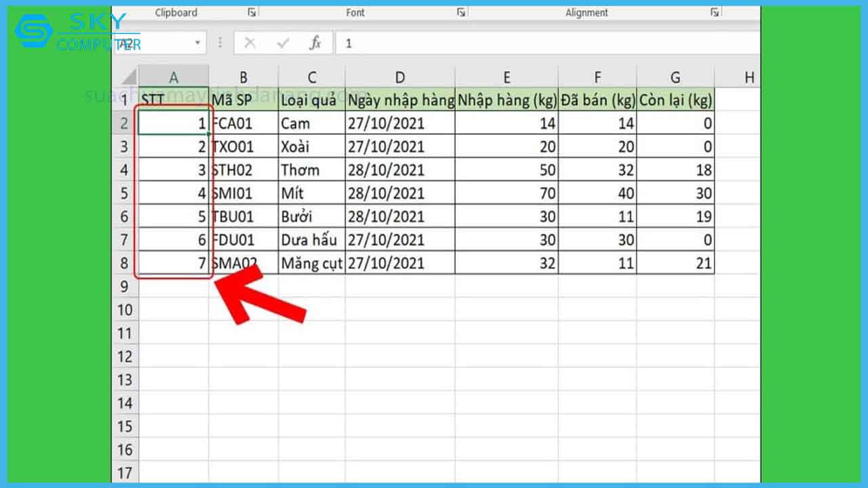Open the Font group dialog launcher
The width and height of the screenshot is (868, 488).
[461, 12]
